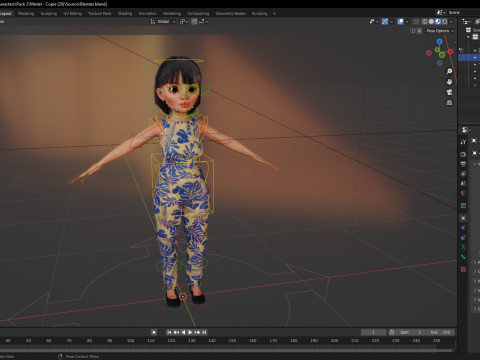480x360 pixels.
Task: Toggle auto keying record button
Action: 154,332
